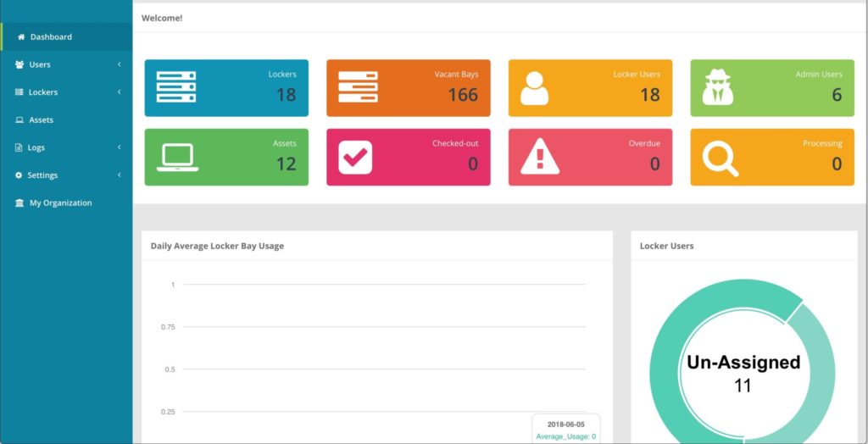The height and width of the screenshot is (444, 868).
Task: Click the 2018-06-05 chart tooltip date
Action: coord(566,425)
